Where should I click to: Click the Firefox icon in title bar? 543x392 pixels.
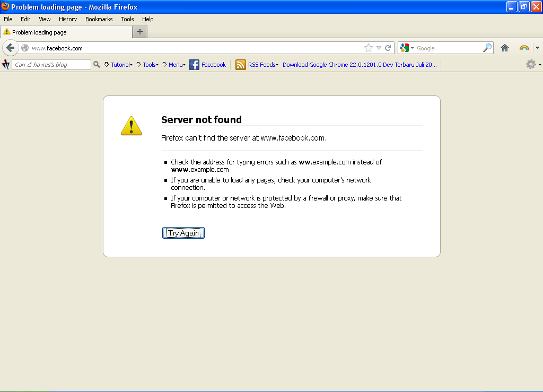(x=5, y=6)
